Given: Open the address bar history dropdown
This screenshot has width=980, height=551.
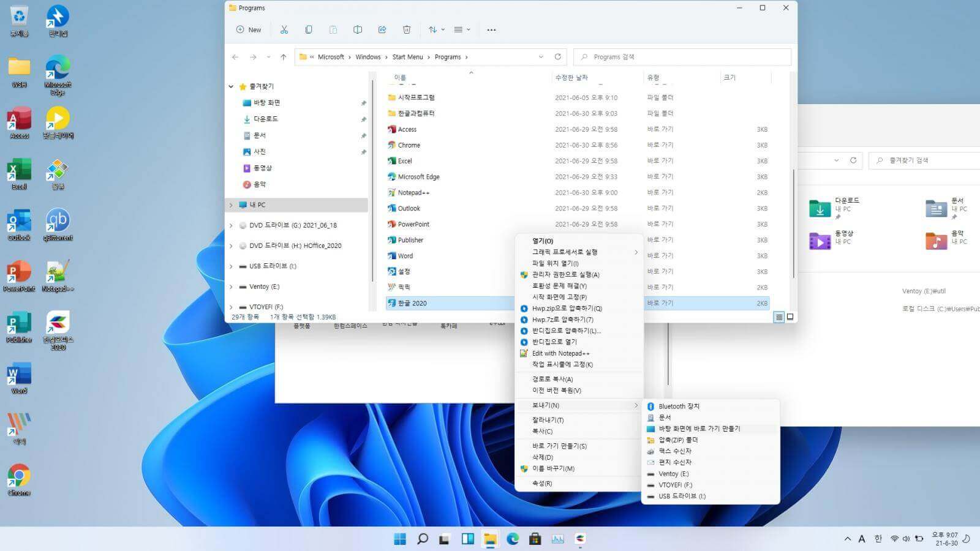Looking at the screenshot, I should pos(541,57).
